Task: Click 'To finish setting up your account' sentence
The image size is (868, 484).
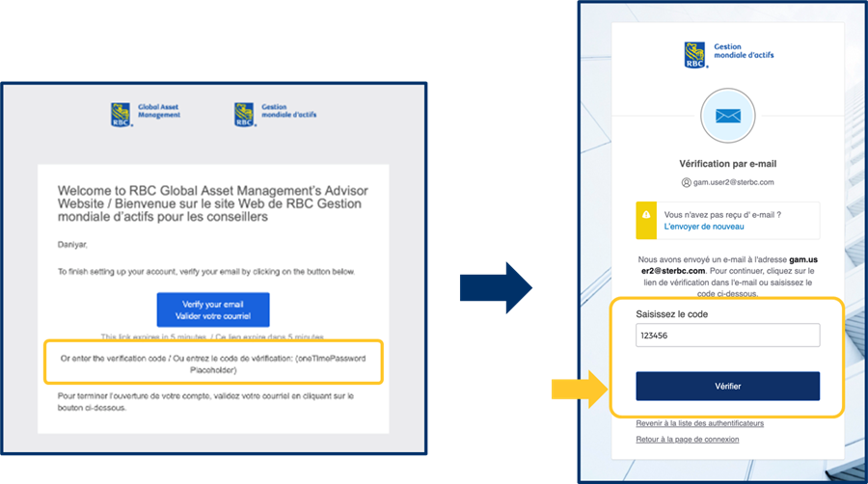Action: pyautogui.click(x=206, y=272)
